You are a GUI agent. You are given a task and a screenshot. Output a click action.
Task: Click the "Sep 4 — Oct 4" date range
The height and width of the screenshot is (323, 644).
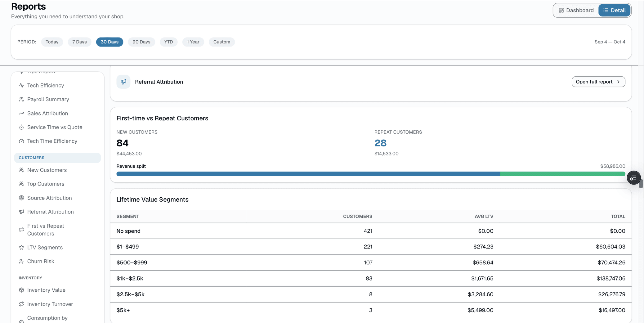(610, 42)
